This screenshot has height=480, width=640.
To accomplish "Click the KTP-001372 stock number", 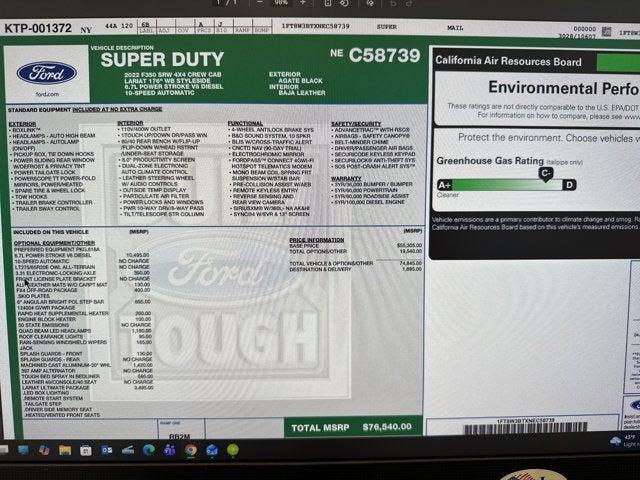I will [38, 28].
